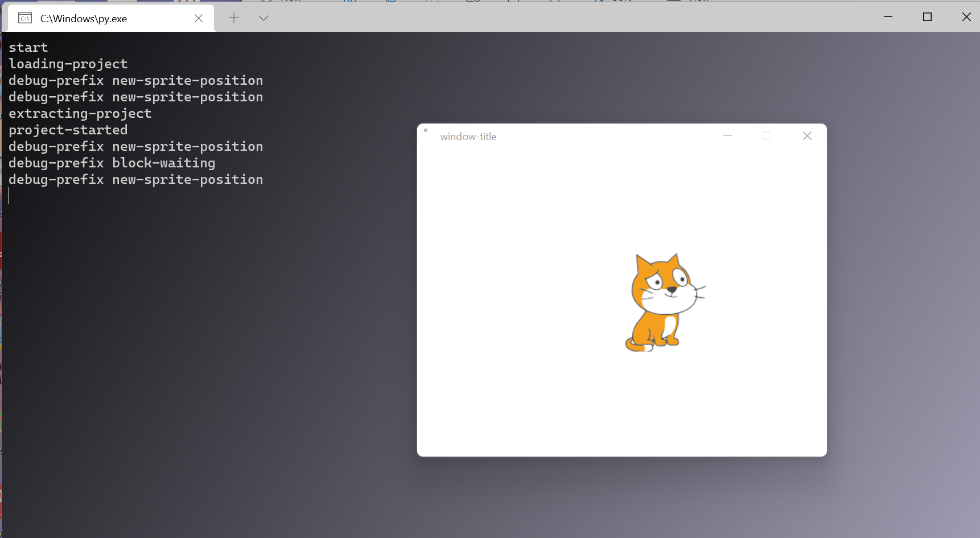The height and width of the screenshot is (538, 980).
Task: Select the 'debug-prefix block-waiting' log line
Action: tap(112, 163)
